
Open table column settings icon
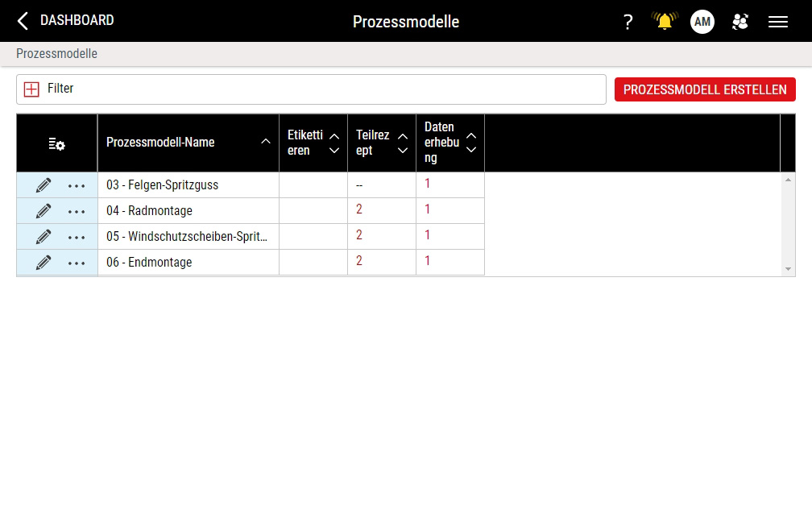56,143
